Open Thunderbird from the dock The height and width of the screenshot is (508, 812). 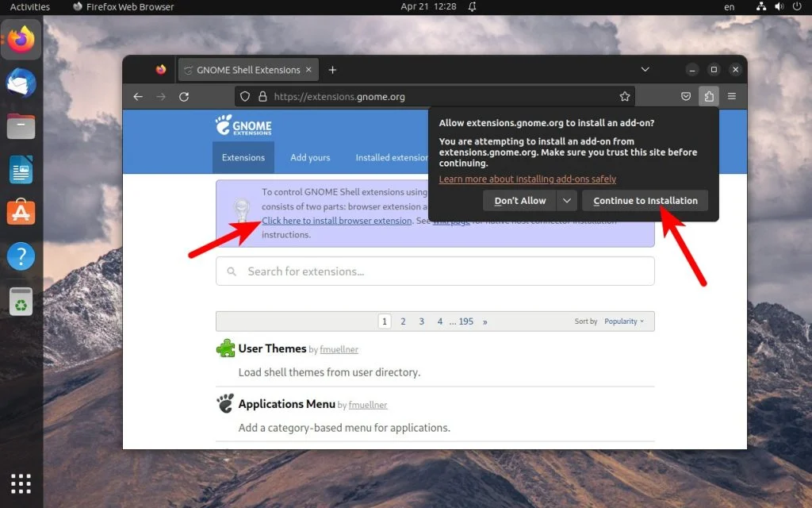[x=20, y=83]
